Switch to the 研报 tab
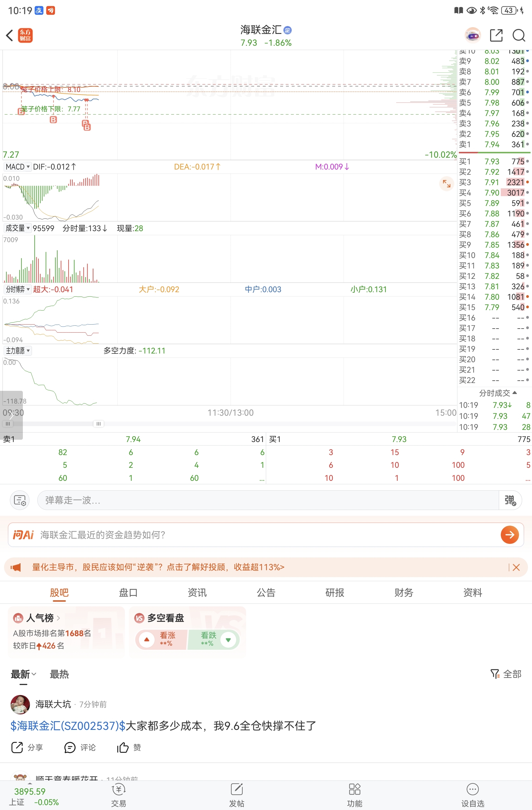 (335, 592)
